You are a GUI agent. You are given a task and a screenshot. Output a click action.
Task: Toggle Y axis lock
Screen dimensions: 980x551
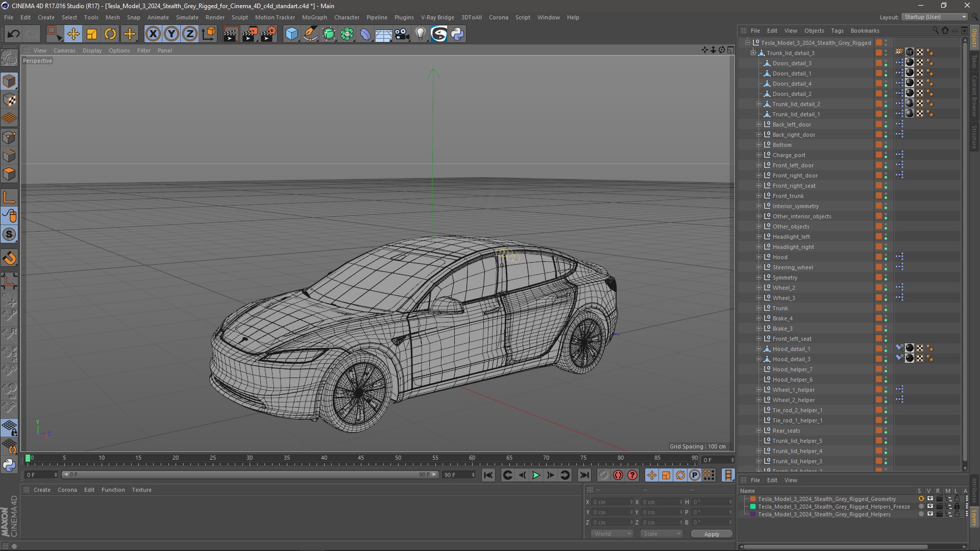click(171, 34)
